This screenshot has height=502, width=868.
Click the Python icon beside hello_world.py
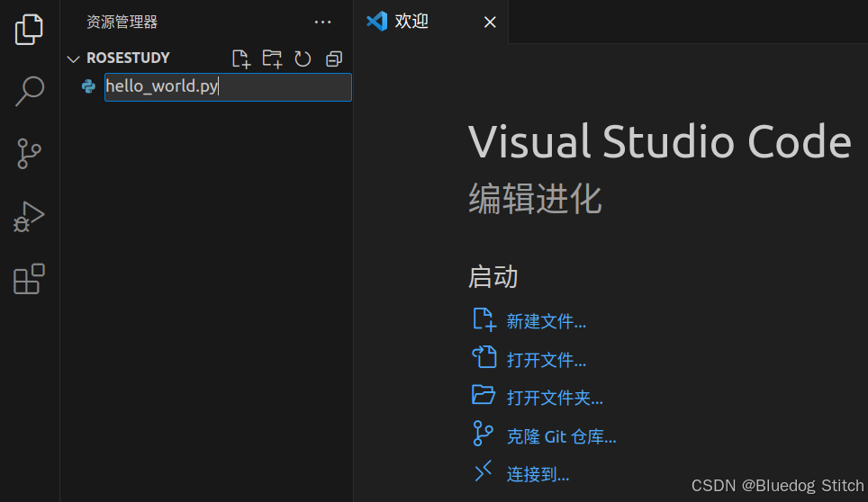[88, 86]
